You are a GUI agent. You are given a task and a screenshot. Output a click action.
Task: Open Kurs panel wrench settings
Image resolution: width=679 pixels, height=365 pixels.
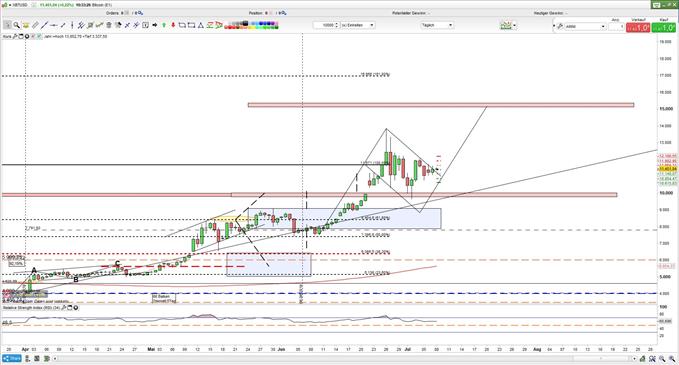pyautogui.click(x=16, y=36)
